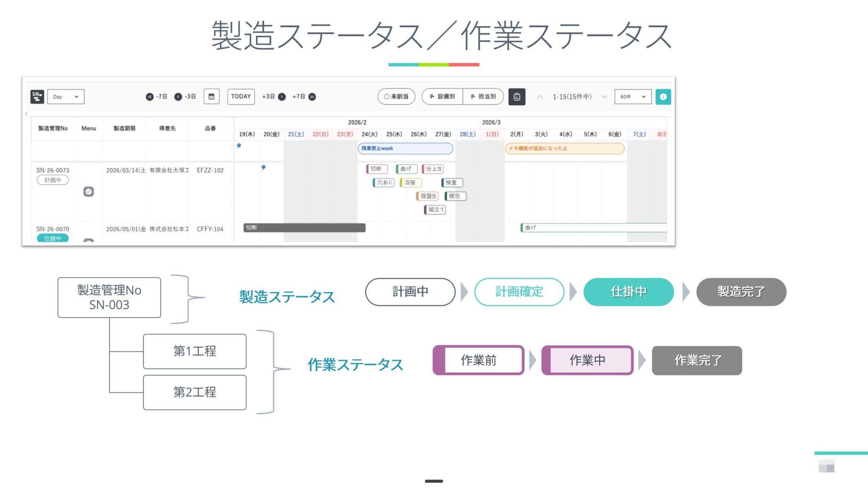The height and width of the screenshot is (488, 868).
Task: Click the 製造期限 column header
Action: click(x=124, y=128)
